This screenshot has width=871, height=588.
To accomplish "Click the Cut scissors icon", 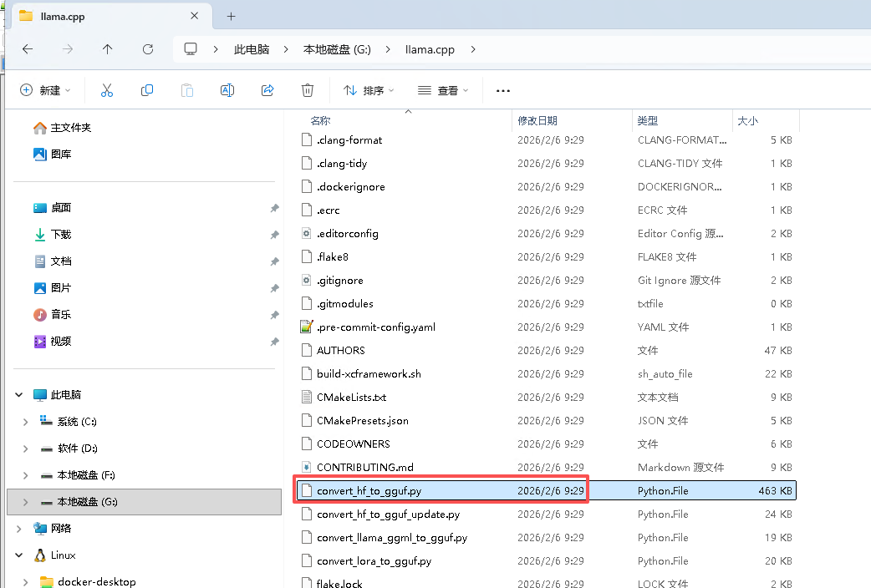I will click(x=107, y=90).
